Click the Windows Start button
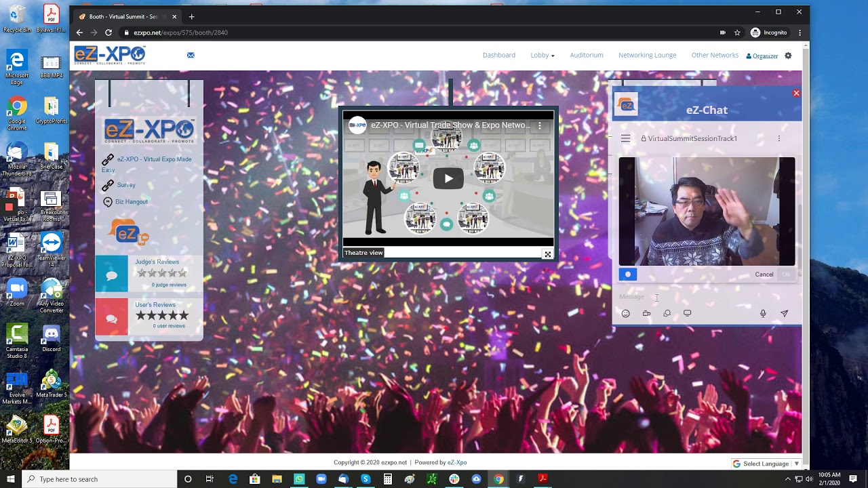The image size is (868, 488). click(11, 479)
